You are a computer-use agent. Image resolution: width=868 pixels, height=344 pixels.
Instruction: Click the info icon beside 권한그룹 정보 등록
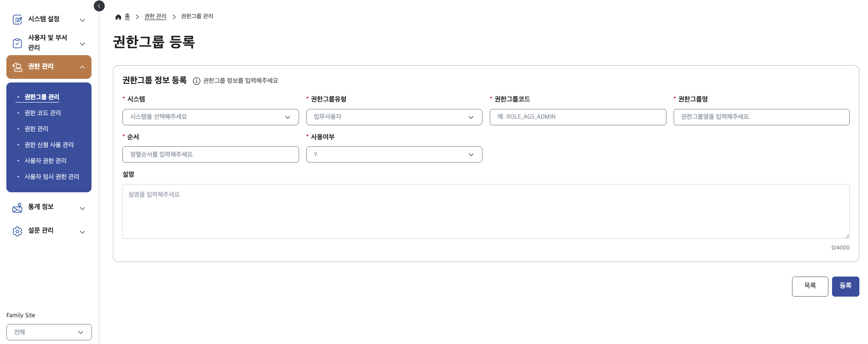point(197,81)
